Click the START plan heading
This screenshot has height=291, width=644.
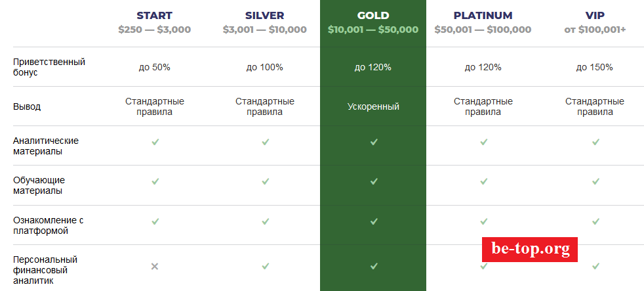coord(155,15)
